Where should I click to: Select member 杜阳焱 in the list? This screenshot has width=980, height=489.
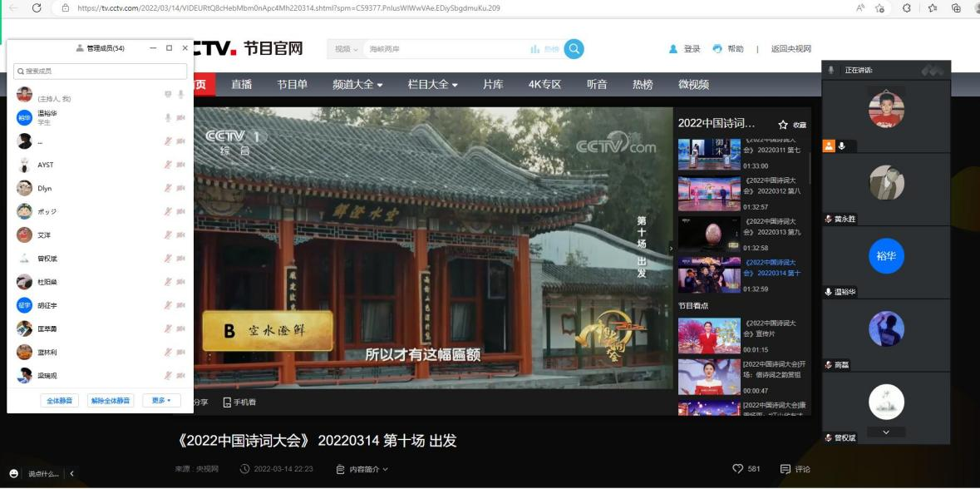(x=100, y=282)
